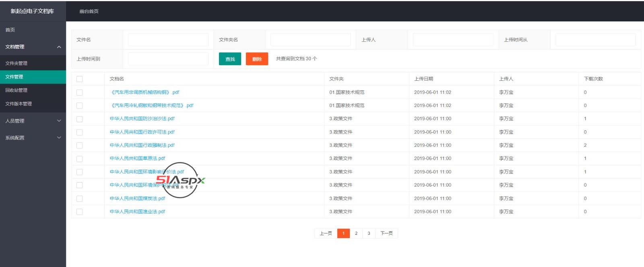
Task: Click the green 查找 search button
Action: click(x=230, y=59)
